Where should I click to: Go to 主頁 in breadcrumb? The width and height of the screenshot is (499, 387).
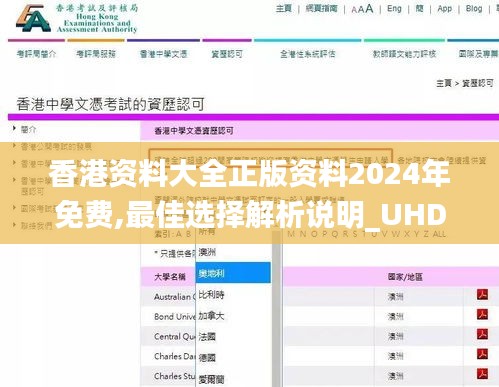click(444, 83)
